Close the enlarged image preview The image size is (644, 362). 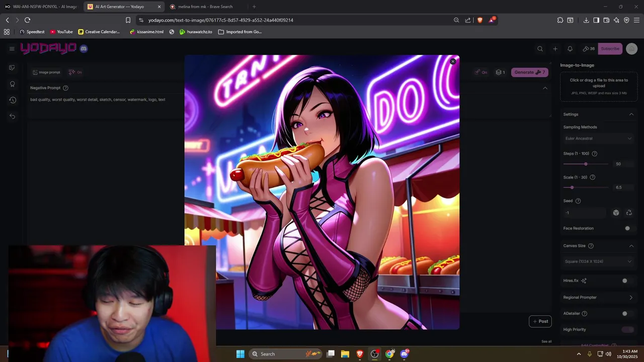click(453, 61)
